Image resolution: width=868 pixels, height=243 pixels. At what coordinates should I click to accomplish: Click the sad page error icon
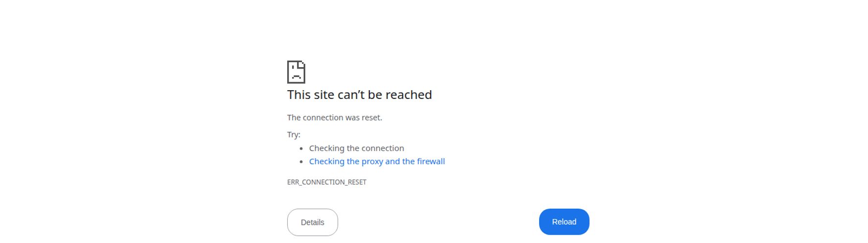[296, 72]
